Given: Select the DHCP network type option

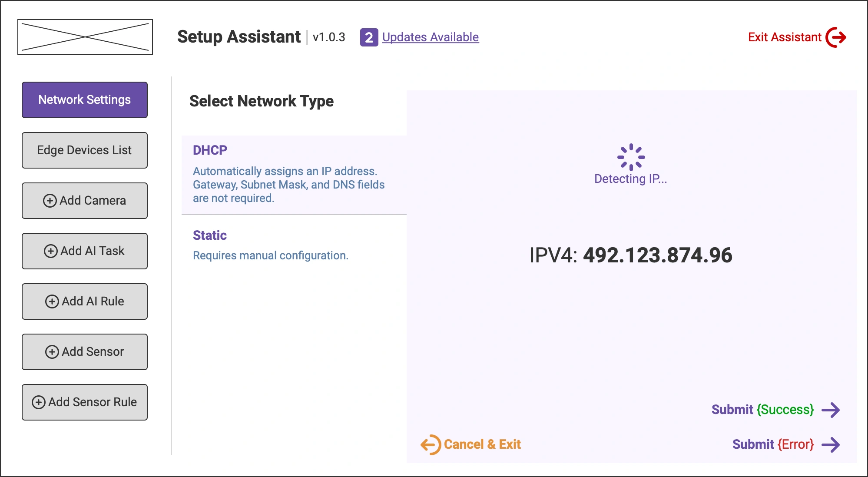Looking at the screenshot, I should point(294,174).
